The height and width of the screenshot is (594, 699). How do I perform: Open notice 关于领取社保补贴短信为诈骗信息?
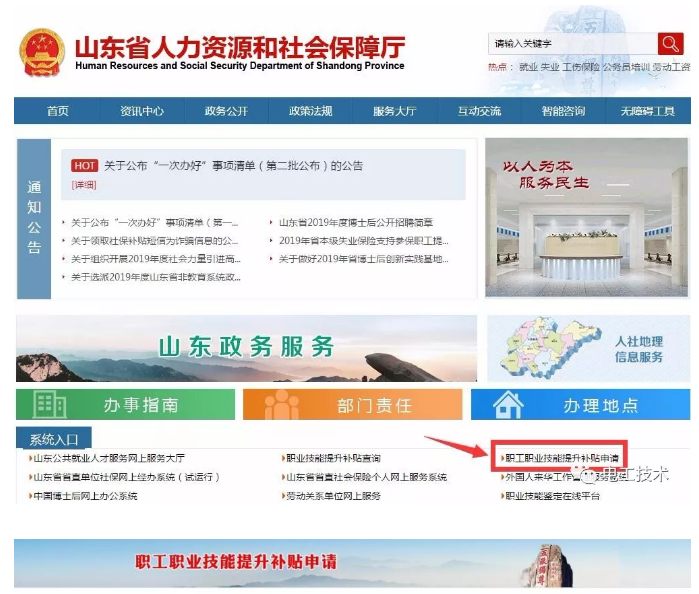[155, 241]
